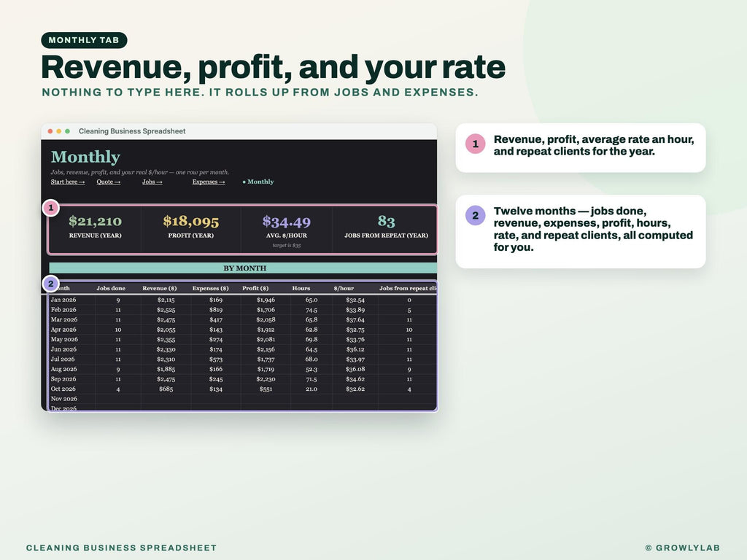Click the Apr 2026 hours cell 62.8
Screen dimensions: 747x560
[x=311, y=330]
